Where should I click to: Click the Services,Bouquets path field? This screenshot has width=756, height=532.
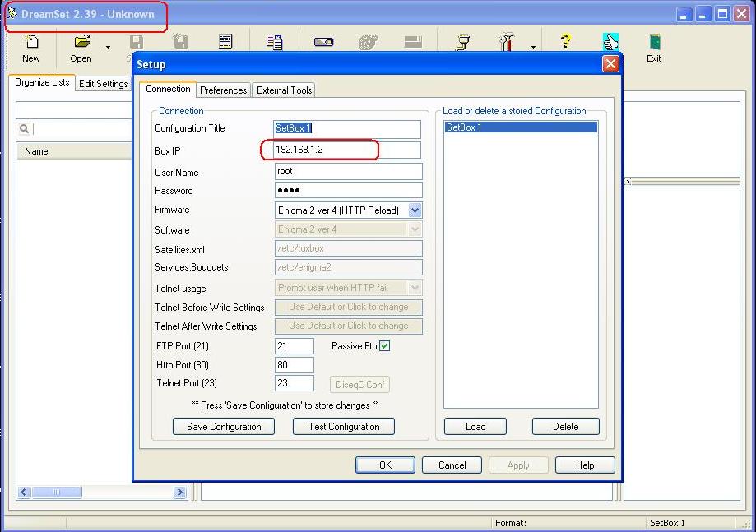348,267
